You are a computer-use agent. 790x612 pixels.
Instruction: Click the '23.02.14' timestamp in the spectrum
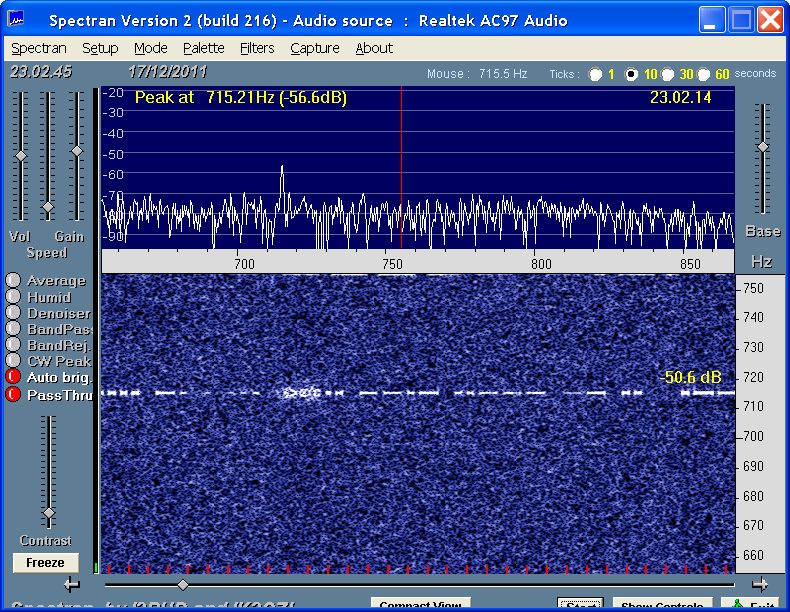click(680, 97)
